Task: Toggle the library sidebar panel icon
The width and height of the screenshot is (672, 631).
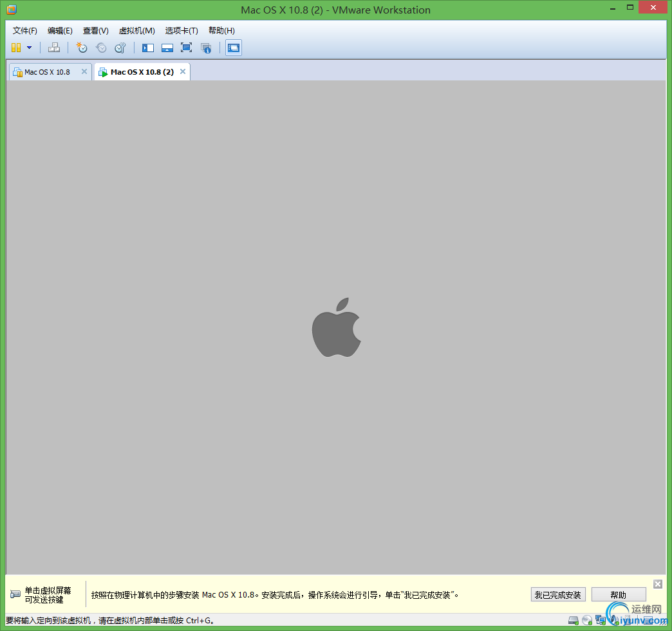Action: tap(148, 48)
